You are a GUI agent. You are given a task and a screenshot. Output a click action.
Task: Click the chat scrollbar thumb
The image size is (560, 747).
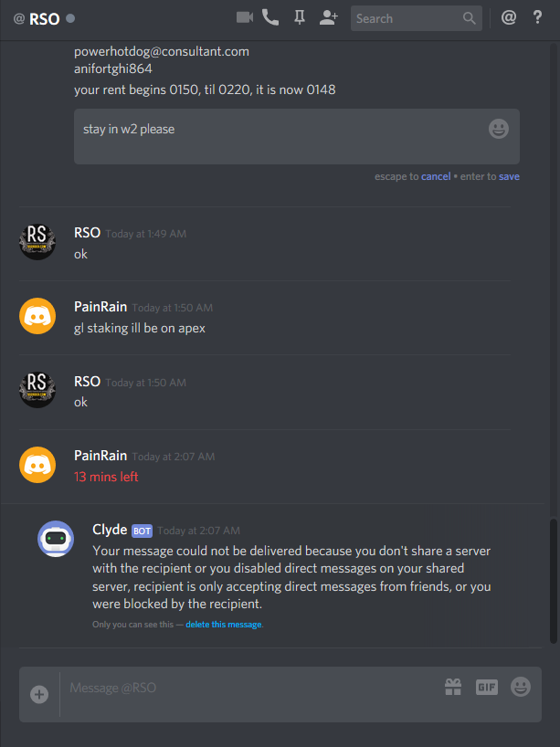553,581
